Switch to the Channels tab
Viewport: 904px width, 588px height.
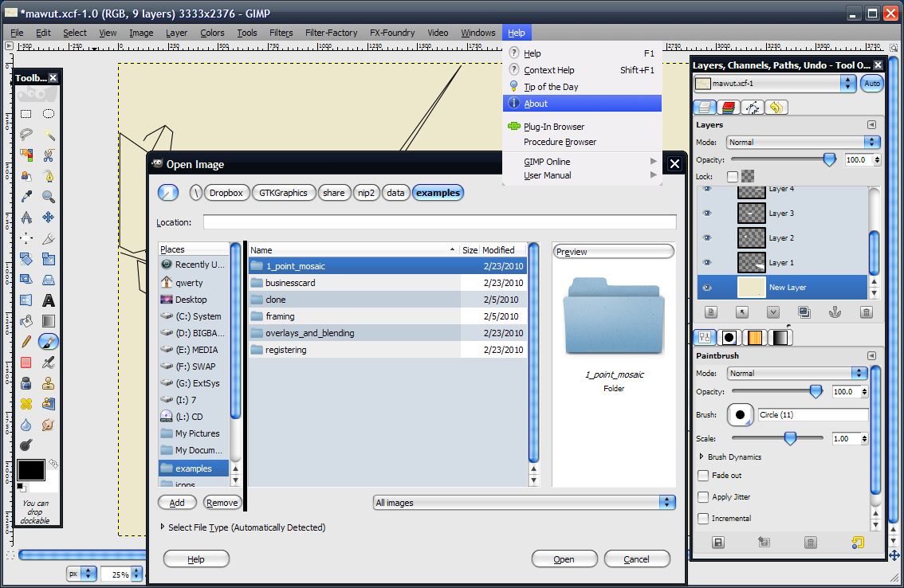click(728, 108)
